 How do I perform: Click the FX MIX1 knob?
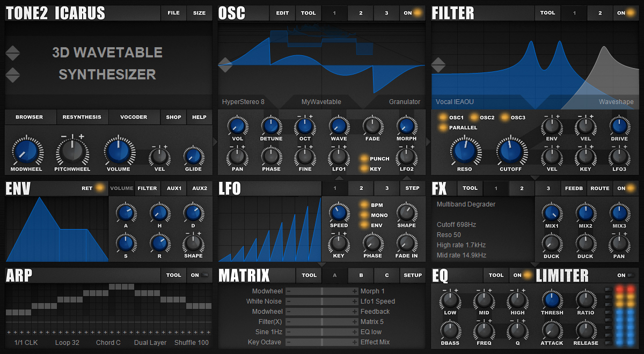pos(552,213)
